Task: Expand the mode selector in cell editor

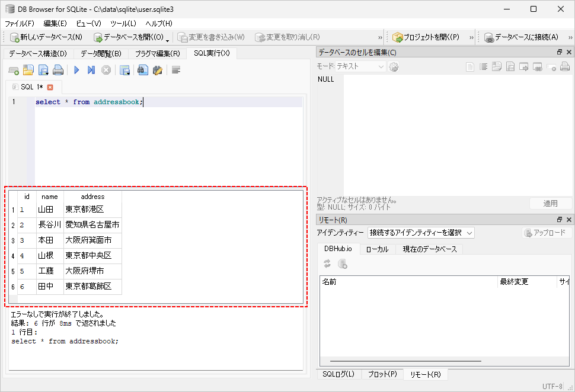Action: pos(379,66)
